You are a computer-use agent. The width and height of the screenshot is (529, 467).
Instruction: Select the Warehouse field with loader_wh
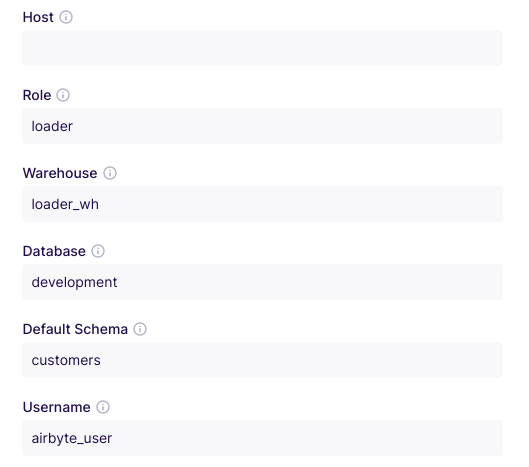262,204
